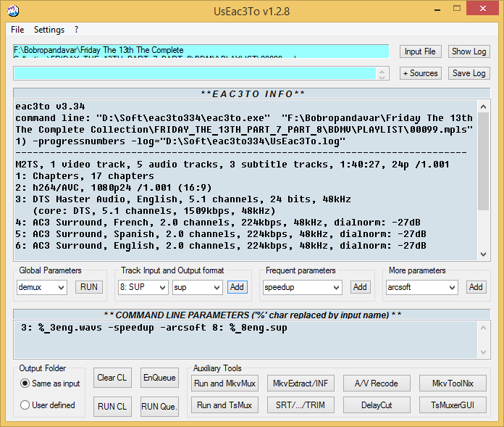Open the arcsoft more parameters dropdown
The height and width of the screenshot is (427, 504).
point(421,287)
